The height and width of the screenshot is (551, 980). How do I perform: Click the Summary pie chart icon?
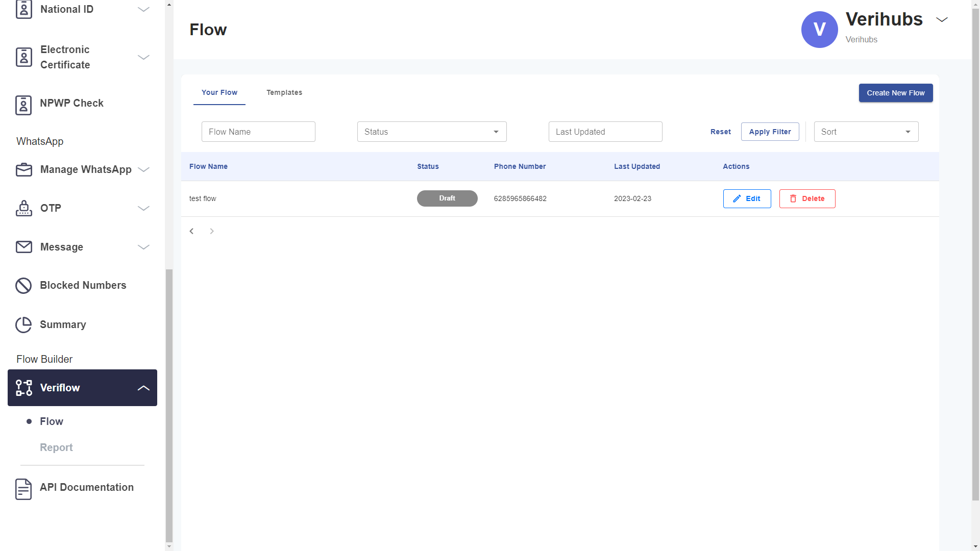click(x=23, y=324)
